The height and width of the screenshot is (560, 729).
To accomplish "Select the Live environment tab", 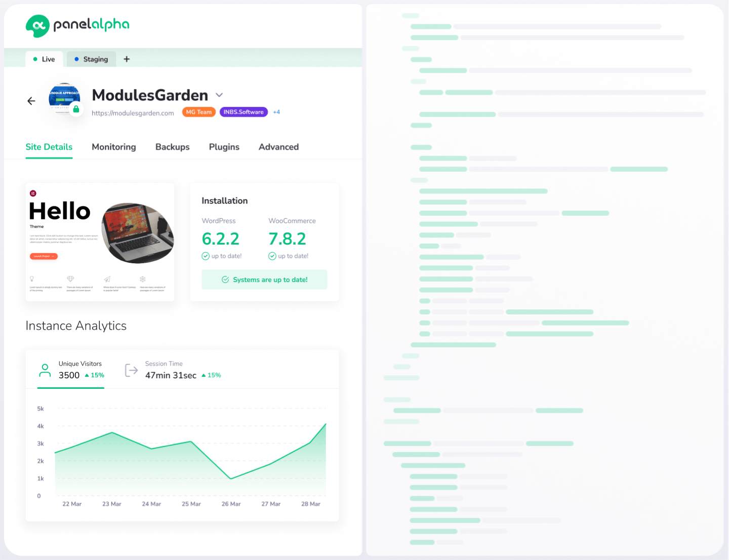I will click(44, 59).
